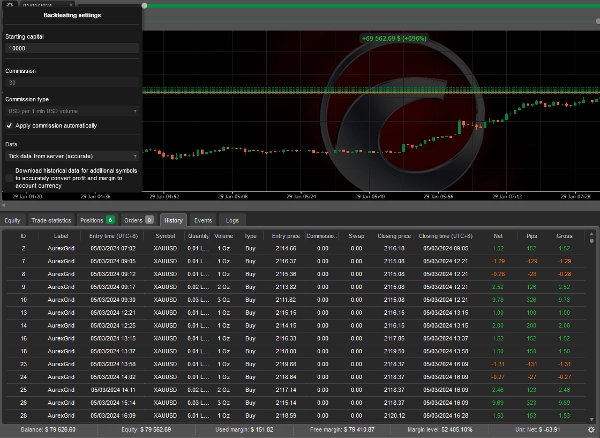
Task: Click the Starting capital input field
Action: pos(72,48)
